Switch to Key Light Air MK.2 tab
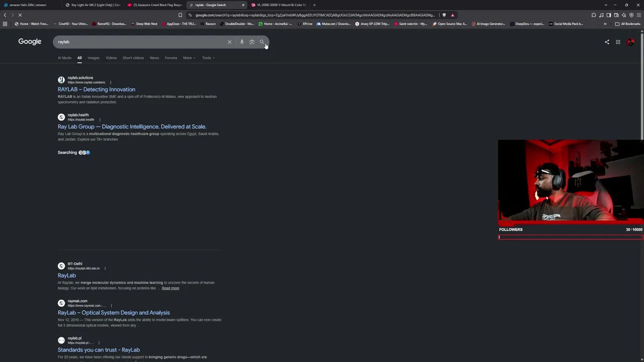644x362 pixels. pyautogui.click(x=93, y=5)
